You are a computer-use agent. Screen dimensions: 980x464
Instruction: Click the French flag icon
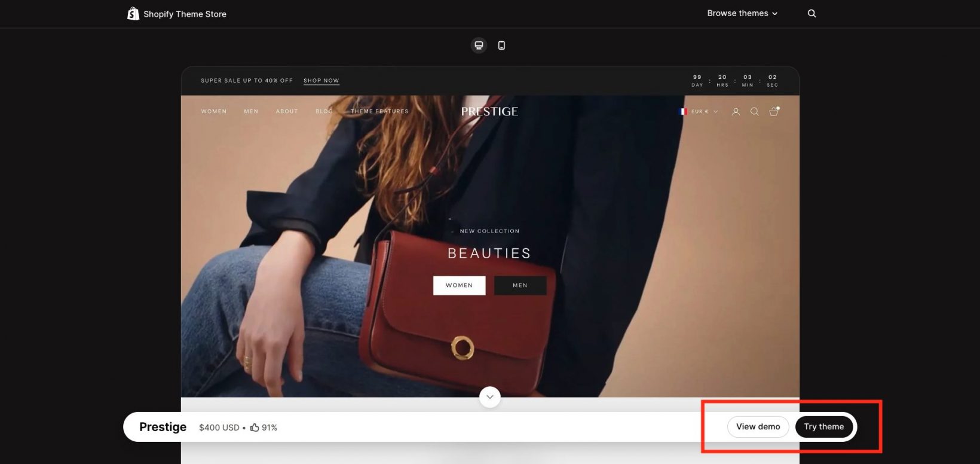(x=684, y=111)
